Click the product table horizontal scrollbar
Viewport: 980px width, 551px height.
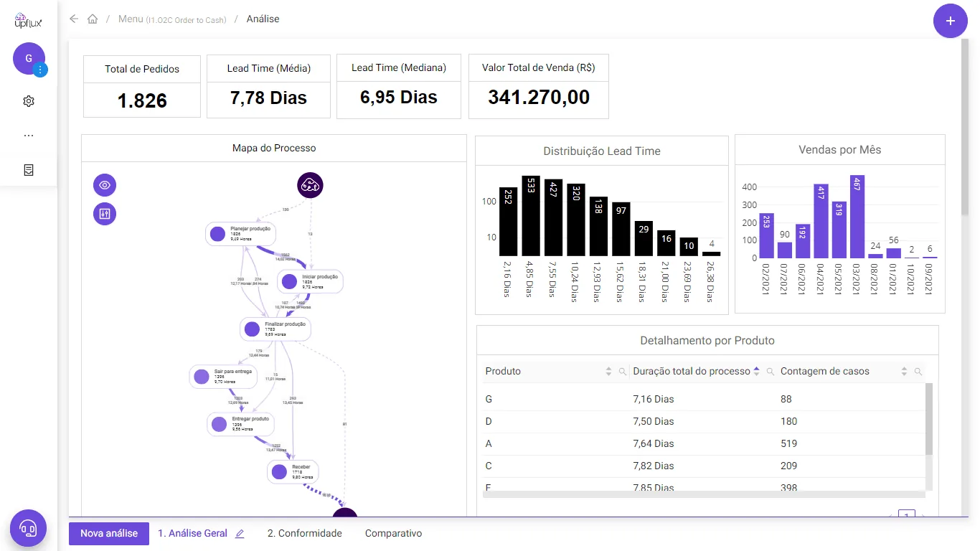pyautogui.click(x=704, y=494)
